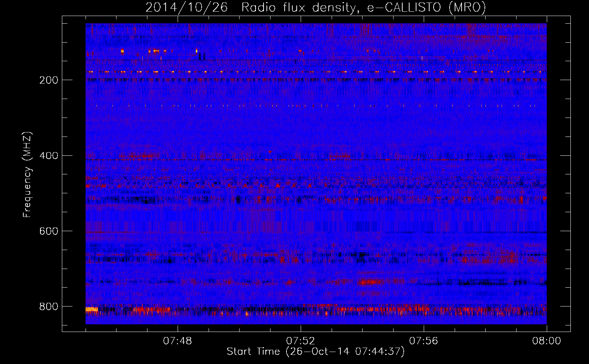
Task: Click the plot title '2014/10/26 Radio flux density'
Action: point(316,7)
